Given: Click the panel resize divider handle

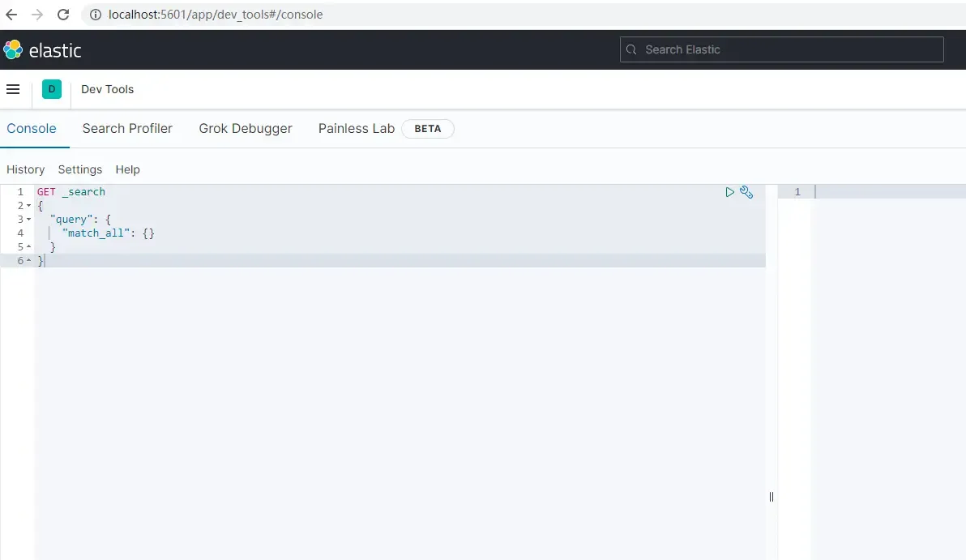Looking at the screenshot, I should [772, 497].
